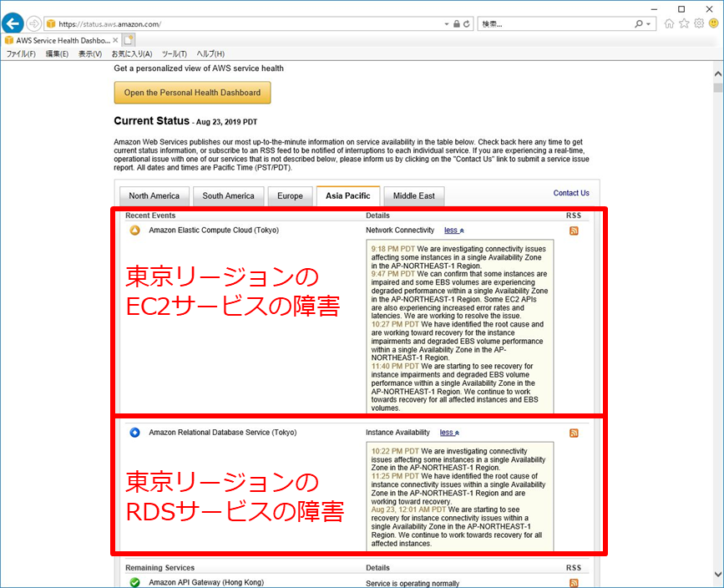Click "Service is operating normally" text
Screen dimensions: 724x588
pyautogui.click(x=413, y=583)
